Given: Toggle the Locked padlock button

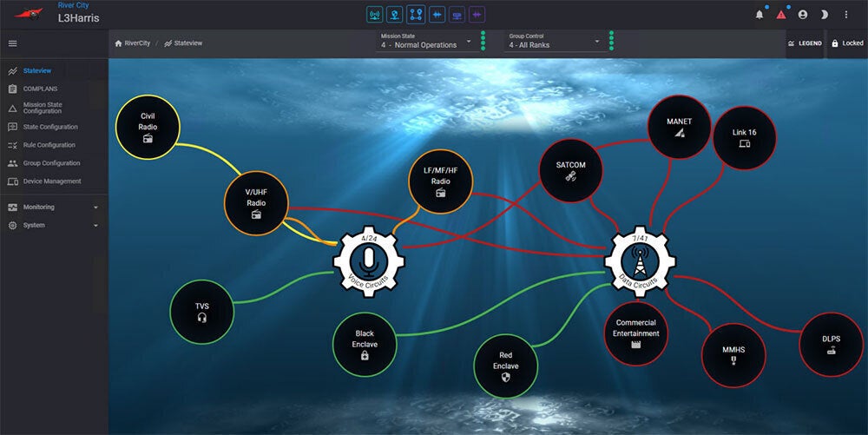Looking at the screenshot, I should (847, 43).
